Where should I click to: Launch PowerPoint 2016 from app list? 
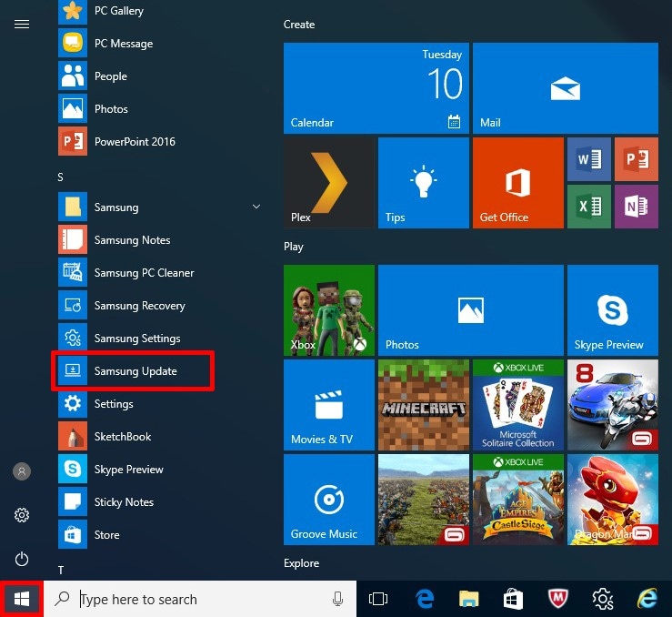tap(160, 141)
